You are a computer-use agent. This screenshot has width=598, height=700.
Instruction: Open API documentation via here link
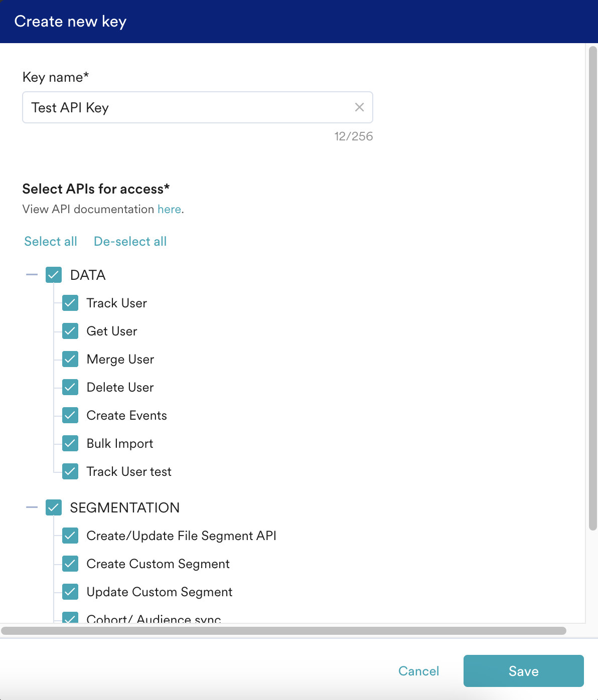[169, 209]
